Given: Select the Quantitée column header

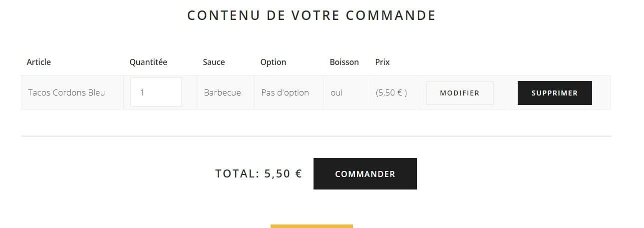Looking at the screenshot, I should point(148,62).
